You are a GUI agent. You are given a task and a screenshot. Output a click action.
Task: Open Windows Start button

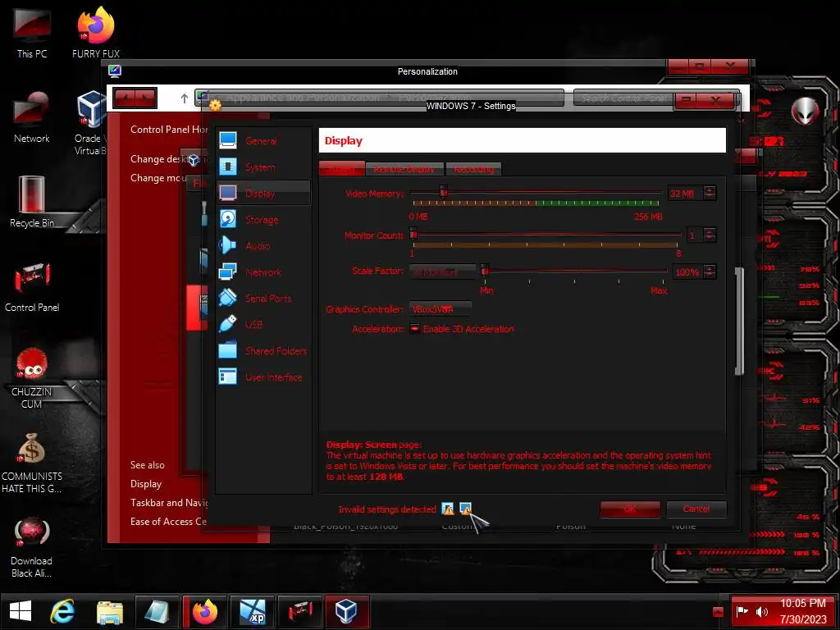[x=21, y=611]
